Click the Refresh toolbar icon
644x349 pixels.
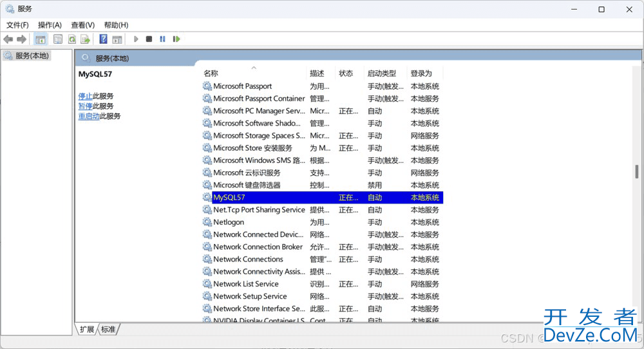72,39
